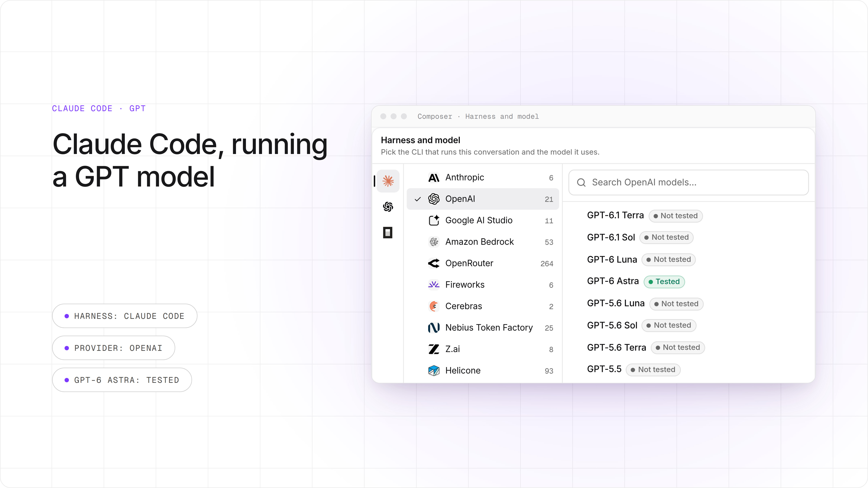The height and width of the screenshot is (488, 868).
Task: Select the Claude Code harness starburst icon
Action: [388, 181]
